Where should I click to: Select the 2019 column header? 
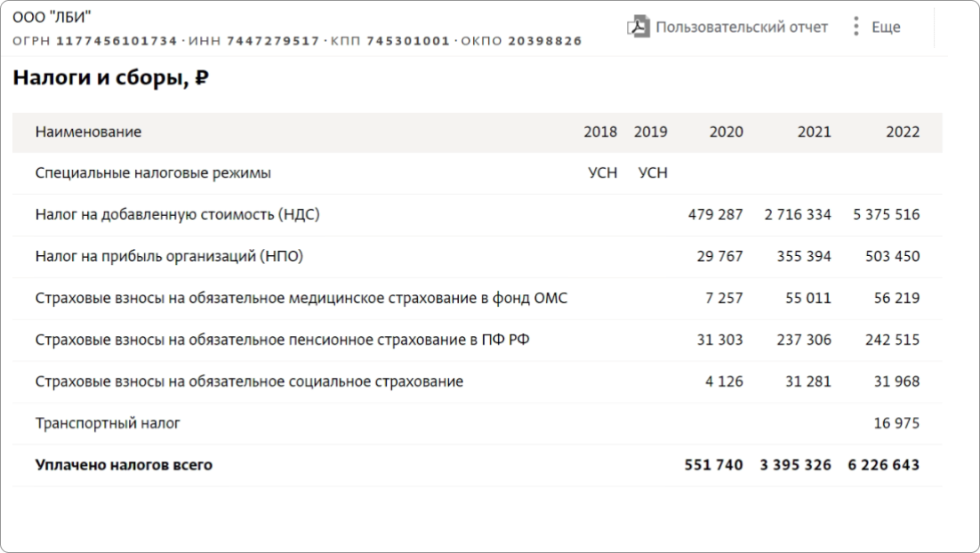pyautogui.click(x=650, y=132)
